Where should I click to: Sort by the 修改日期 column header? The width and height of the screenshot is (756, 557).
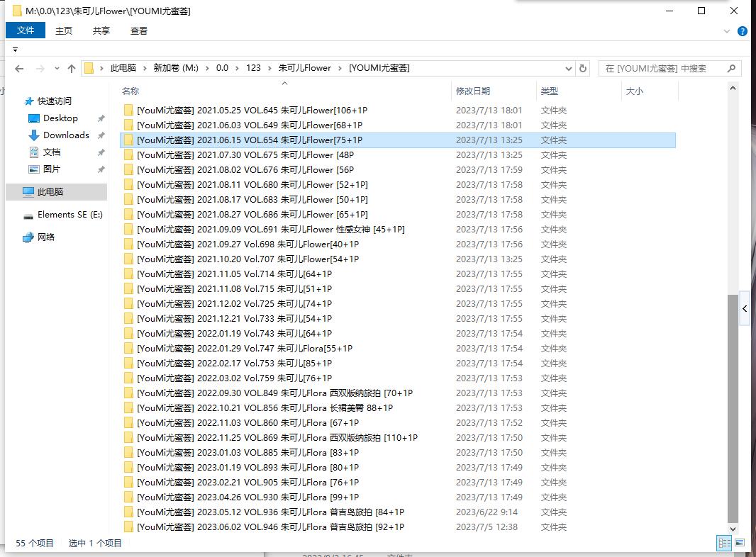click(x=473, y=91)
